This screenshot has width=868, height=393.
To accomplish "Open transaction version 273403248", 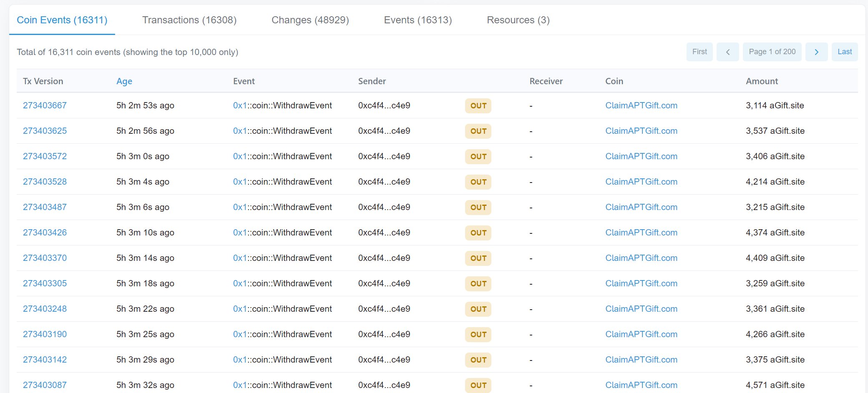I will point(45,309).
